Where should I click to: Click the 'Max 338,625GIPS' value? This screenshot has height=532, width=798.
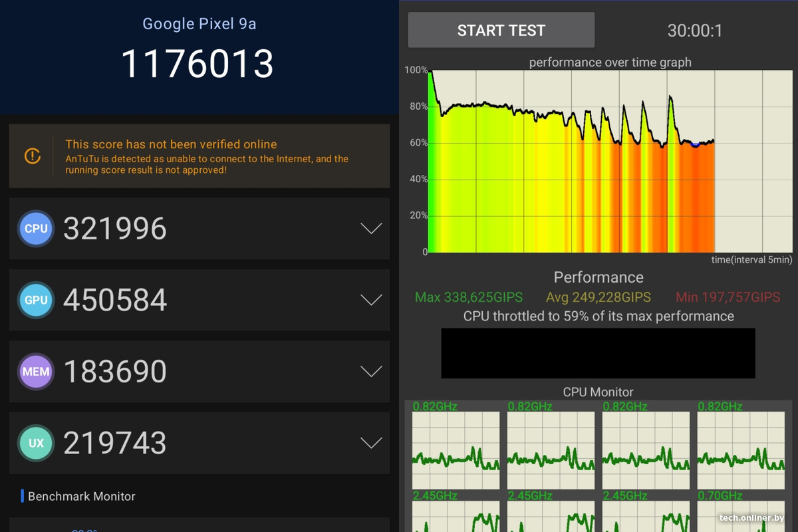[x=469, y=297]
